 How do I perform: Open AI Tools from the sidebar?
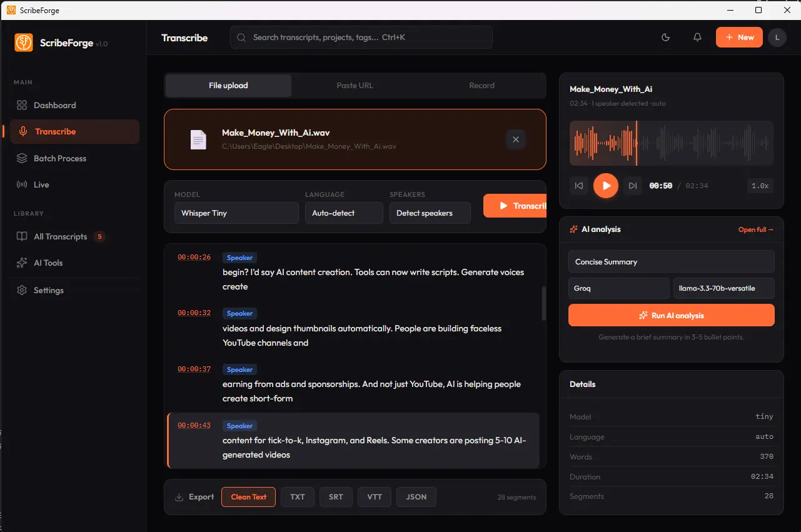[48, 263]
